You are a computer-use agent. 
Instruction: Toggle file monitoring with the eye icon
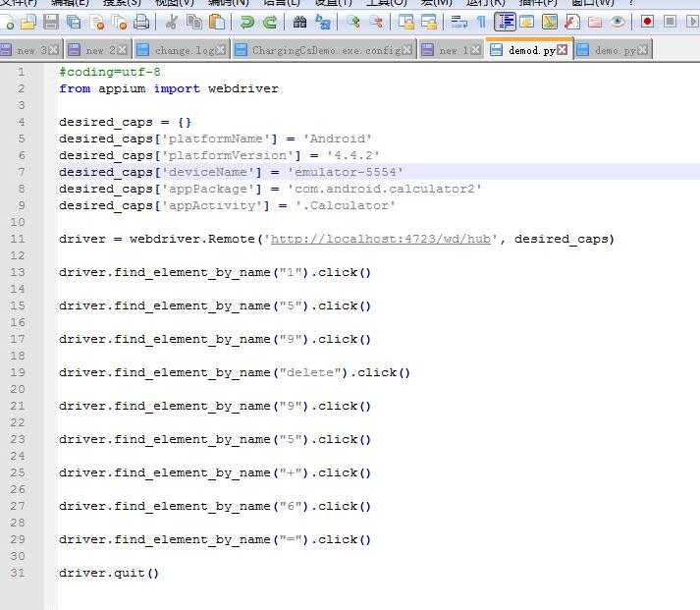pyautogui.click(x=618, y=22)
